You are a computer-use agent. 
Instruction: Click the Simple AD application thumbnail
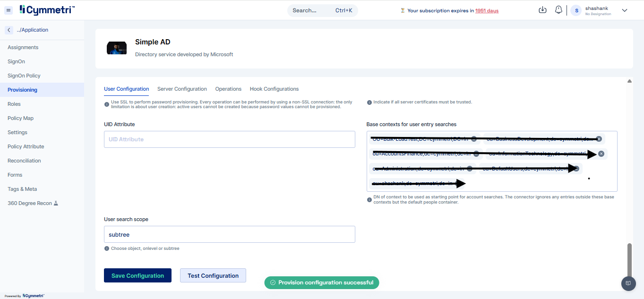pos(117,48)
